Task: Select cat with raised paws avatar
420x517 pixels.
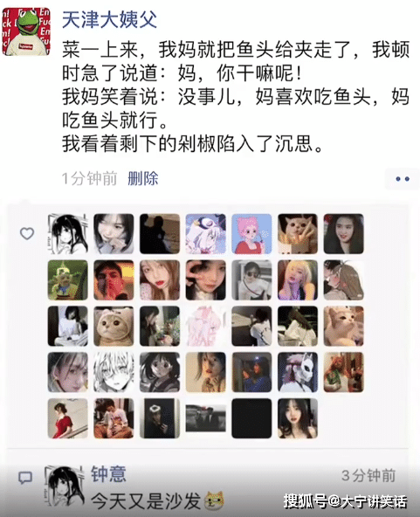Action: tap(298, 234)
